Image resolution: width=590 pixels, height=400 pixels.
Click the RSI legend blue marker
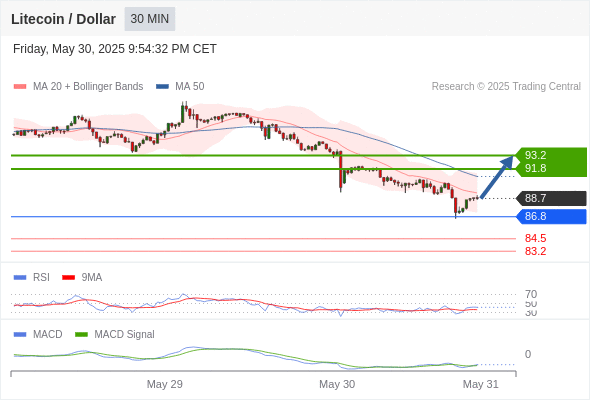[x=20, y=278]
